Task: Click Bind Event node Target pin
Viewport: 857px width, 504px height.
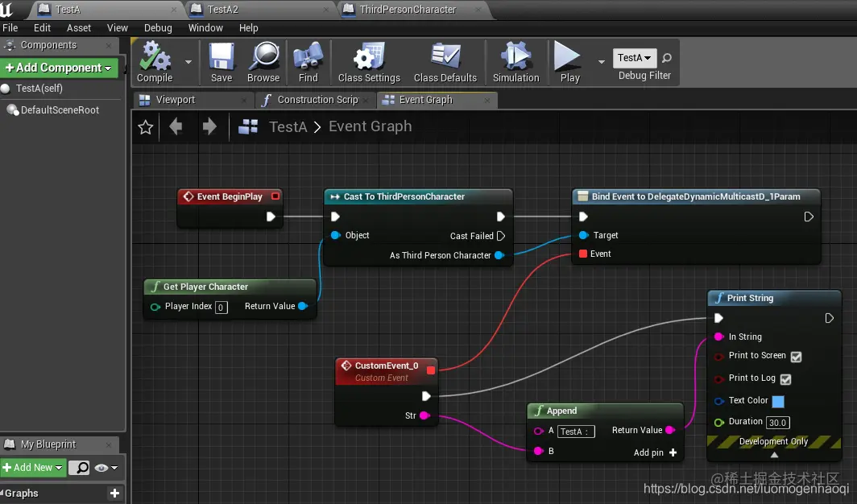Action: (x=583, y=235)
